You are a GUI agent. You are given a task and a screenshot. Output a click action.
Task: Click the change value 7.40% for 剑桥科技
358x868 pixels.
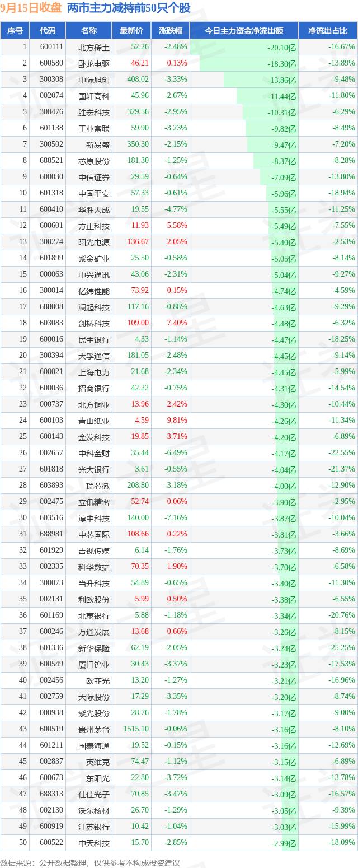point(177,323)
